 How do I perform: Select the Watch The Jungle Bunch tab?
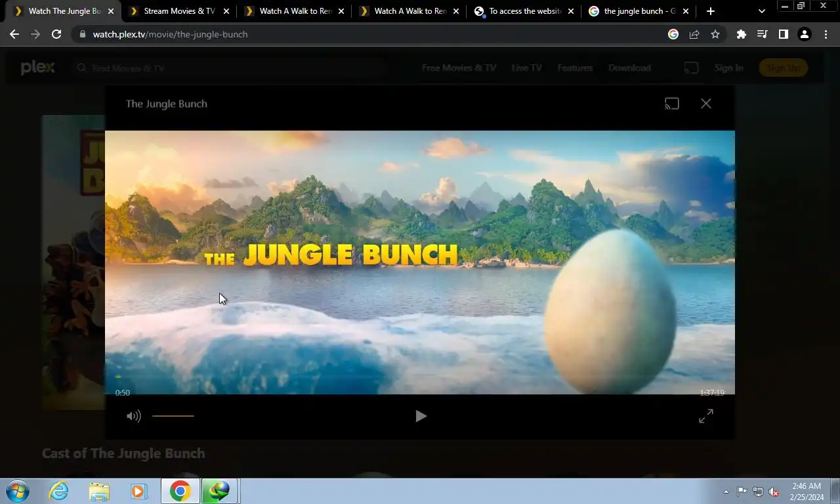64,11
